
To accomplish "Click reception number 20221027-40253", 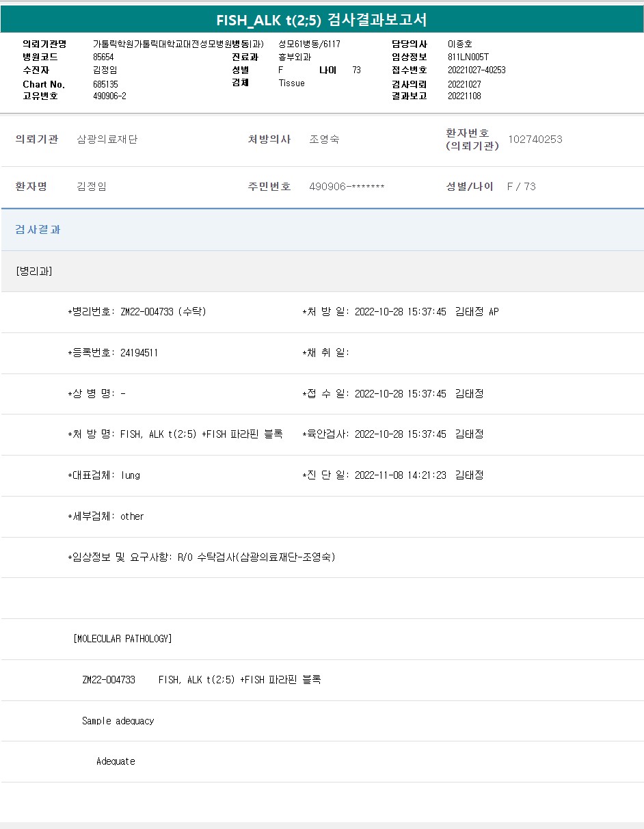I will [x=477, y=70].
